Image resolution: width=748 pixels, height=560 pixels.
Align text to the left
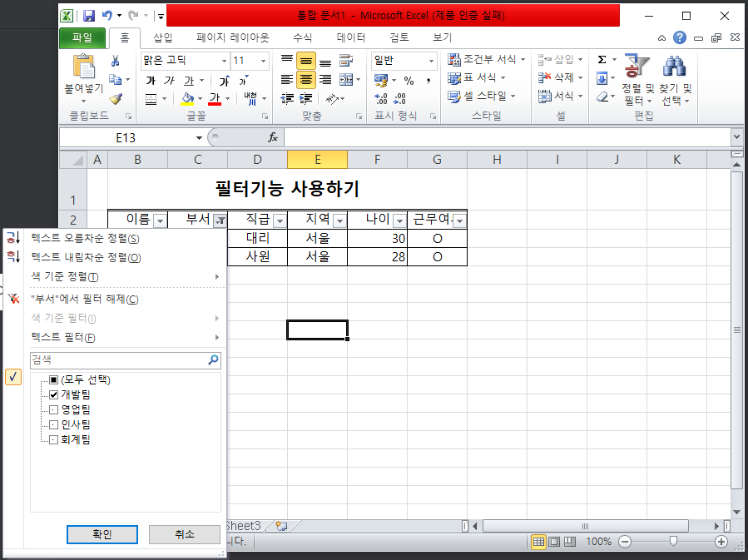tap(287, 80)
